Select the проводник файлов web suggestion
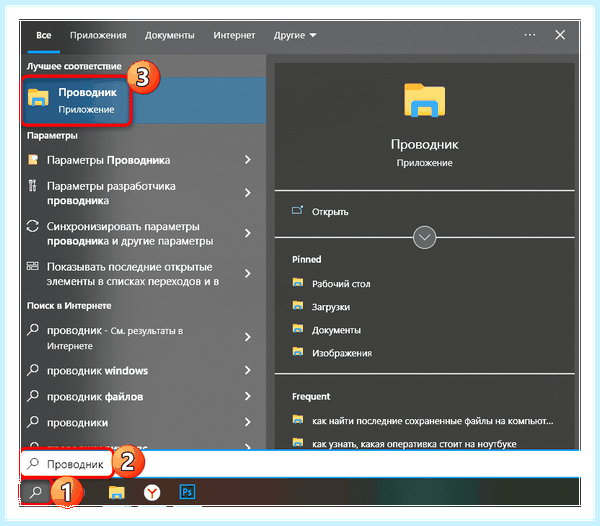Image resolution: width=600 pixels, height=526 pixels. (x=144, y=396)
